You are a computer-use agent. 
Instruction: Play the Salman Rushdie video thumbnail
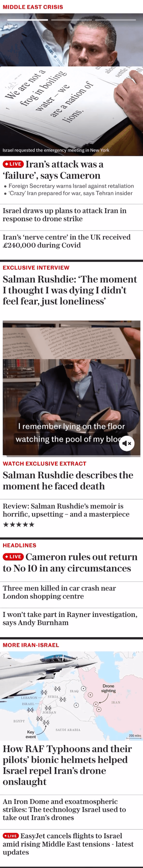pyautogui.click(x=71, y=388)
